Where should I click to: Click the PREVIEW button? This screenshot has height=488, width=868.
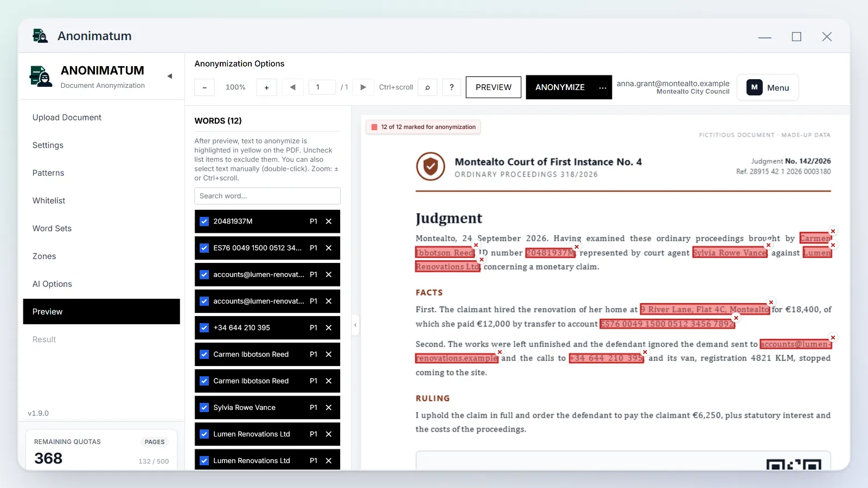[494, 87]
